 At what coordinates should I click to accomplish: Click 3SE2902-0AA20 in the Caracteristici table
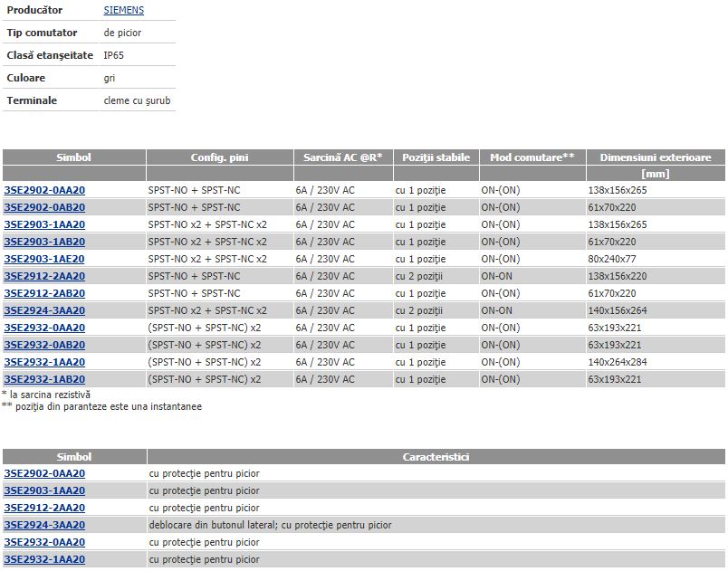44,473
